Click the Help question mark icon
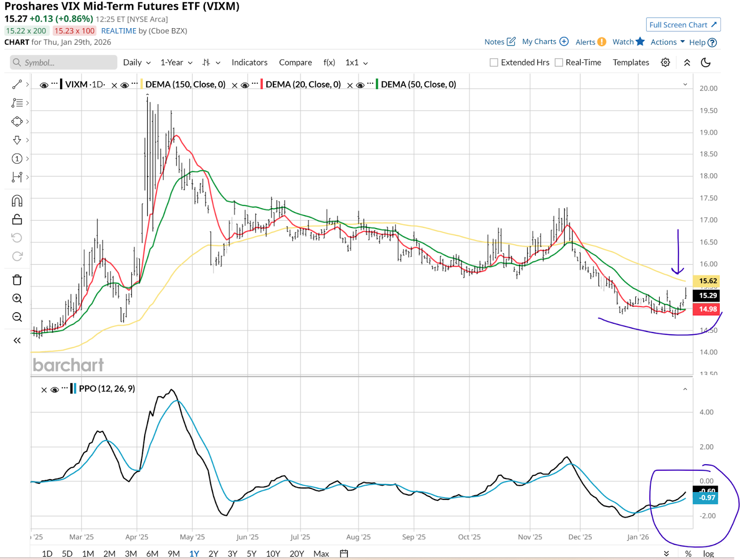Image resolution: width=740 pixels, height=560 pixels. pyautogui.click(x=712, y=43)
